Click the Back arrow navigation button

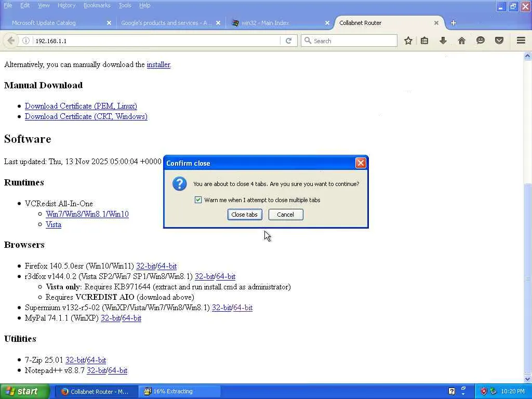pos(11,41)
